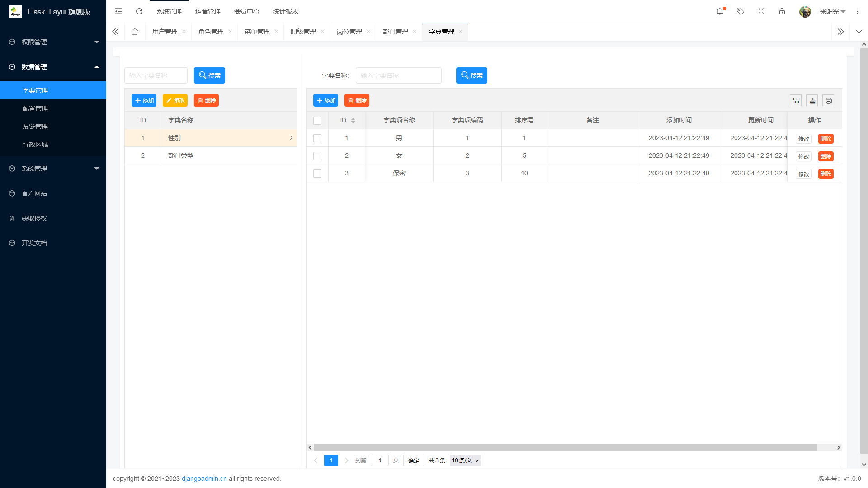Click the 添加 button above the right table
Screen dimensions: 868x488
pos(325,100)
